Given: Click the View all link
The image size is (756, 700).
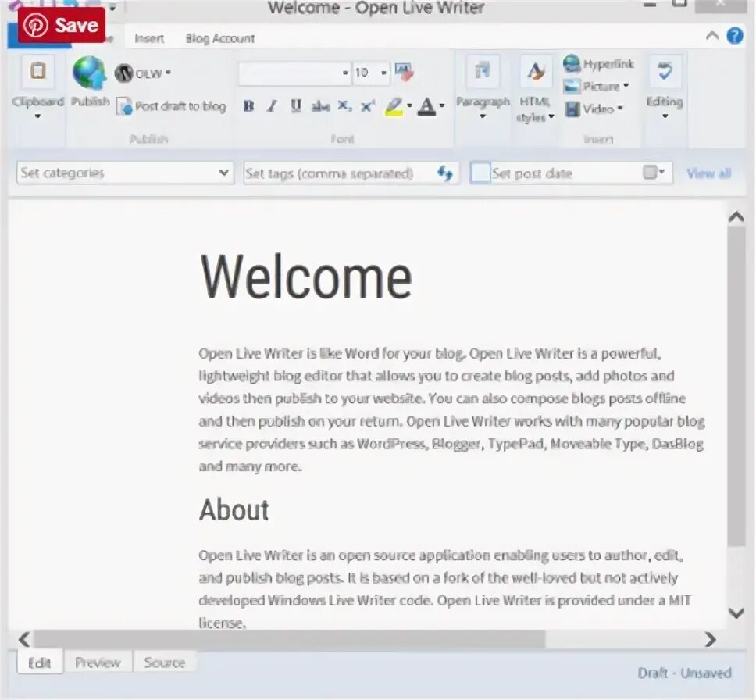Looking at the screenshot, I should (709, 173).
